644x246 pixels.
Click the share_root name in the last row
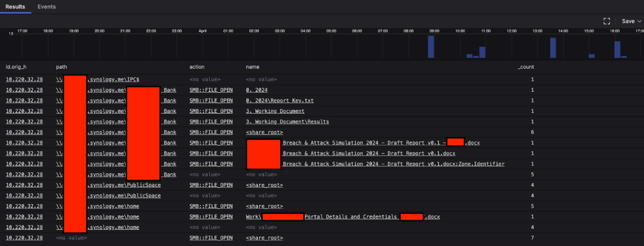click(264, 238)
